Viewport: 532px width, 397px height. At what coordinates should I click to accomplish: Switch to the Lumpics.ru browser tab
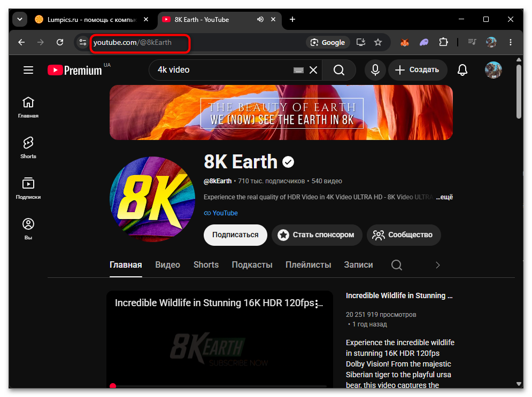click(x=91, y=20)
